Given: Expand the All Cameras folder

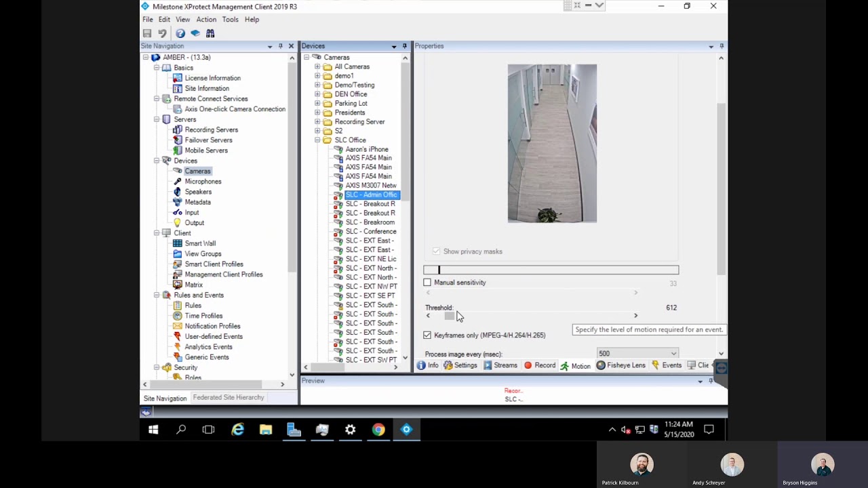Looking at the screenshot, I should pos(317,67).
